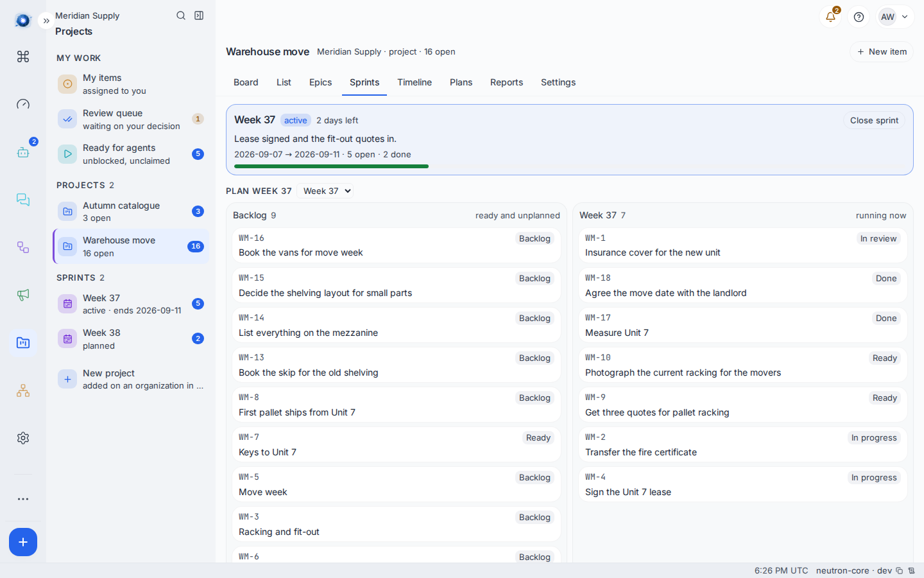Open the Epics tab
924x578 pixels.
point(320,82)
